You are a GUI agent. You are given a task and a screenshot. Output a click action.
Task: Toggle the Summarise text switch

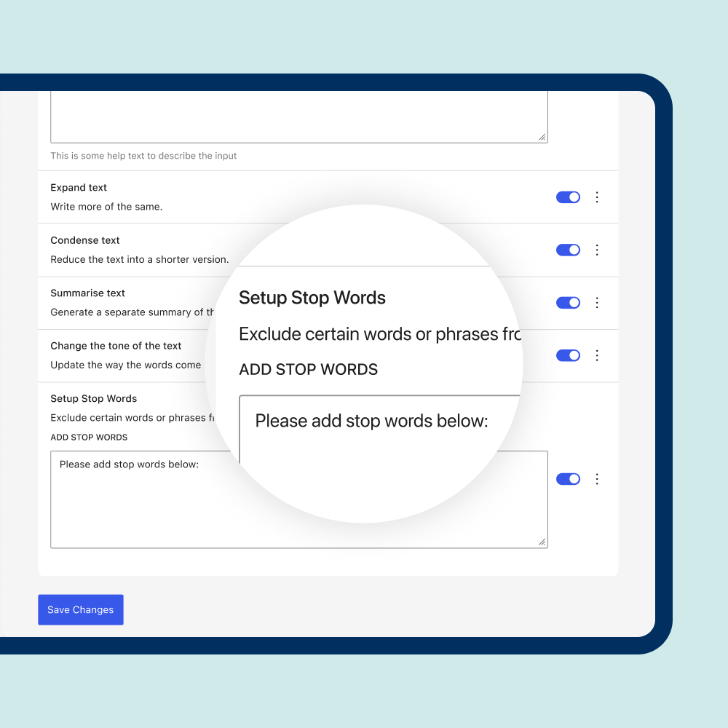568,303
